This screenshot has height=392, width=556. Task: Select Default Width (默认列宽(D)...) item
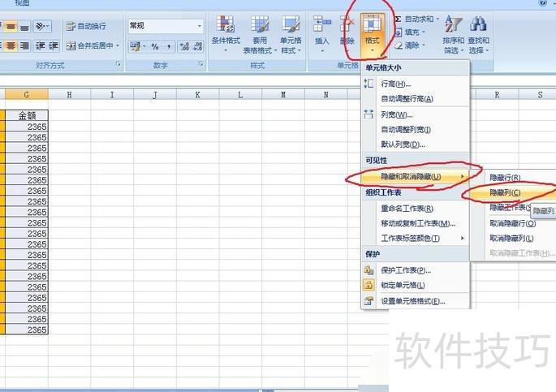click(416, 144)
